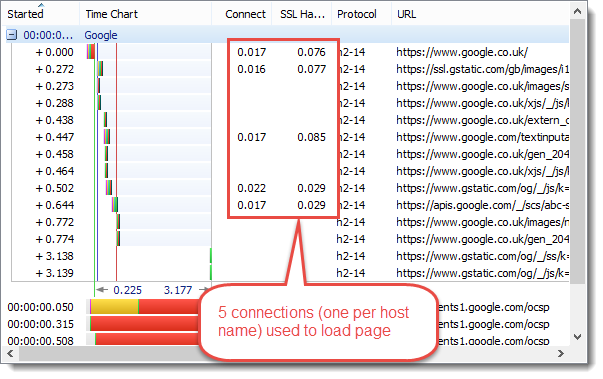Click the 0.225 timing marker label
This screenshot has width=603, height=379.
127,290
